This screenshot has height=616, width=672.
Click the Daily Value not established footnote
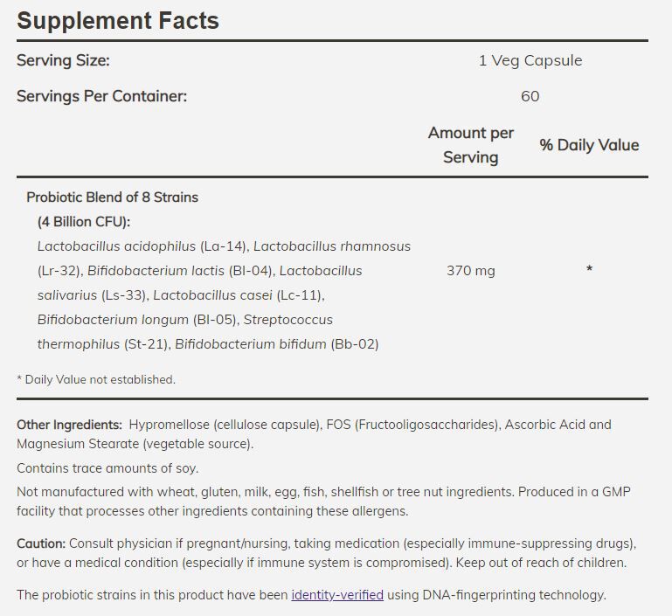tap(96, 379)
